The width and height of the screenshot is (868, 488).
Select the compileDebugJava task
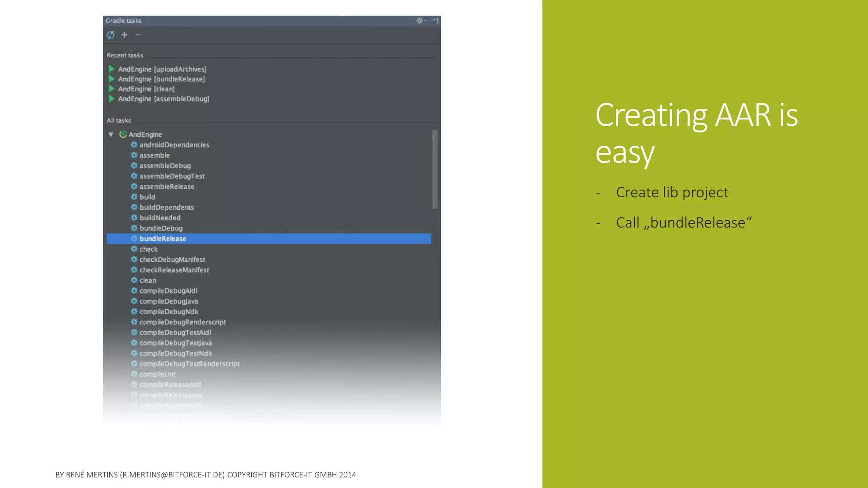164,301
